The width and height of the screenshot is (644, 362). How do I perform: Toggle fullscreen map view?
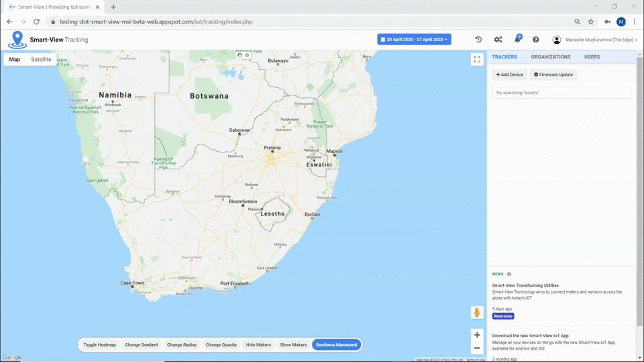point(477,60)
